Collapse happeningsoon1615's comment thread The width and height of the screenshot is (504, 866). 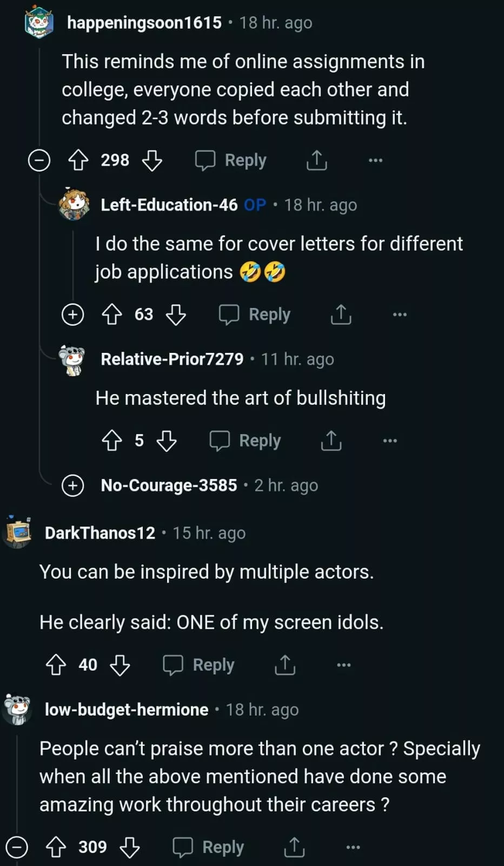[x=39, y=161]
